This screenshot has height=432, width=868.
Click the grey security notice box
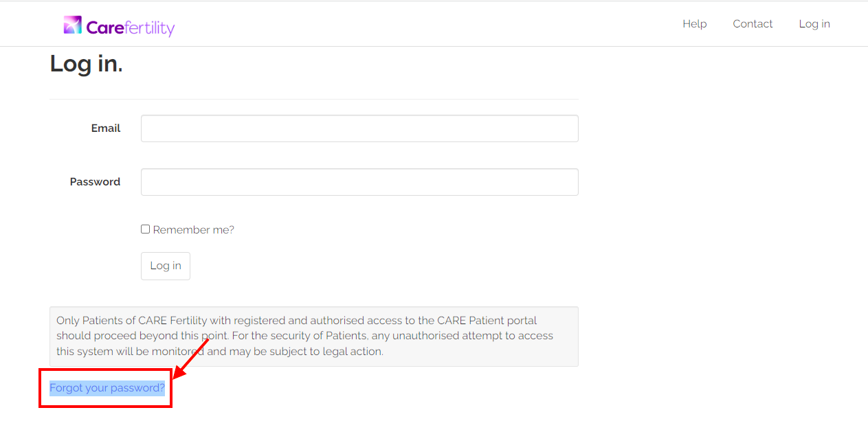point(314,337)
